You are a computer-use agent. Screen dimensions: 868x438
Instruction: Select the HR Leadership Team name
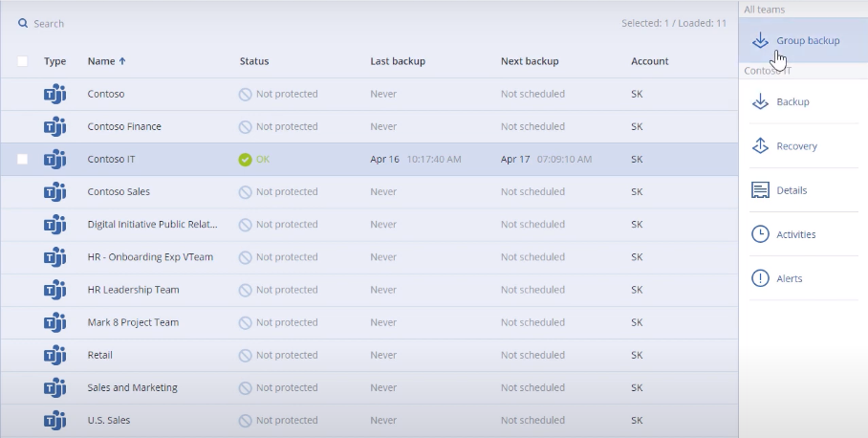tap(133, 290)
